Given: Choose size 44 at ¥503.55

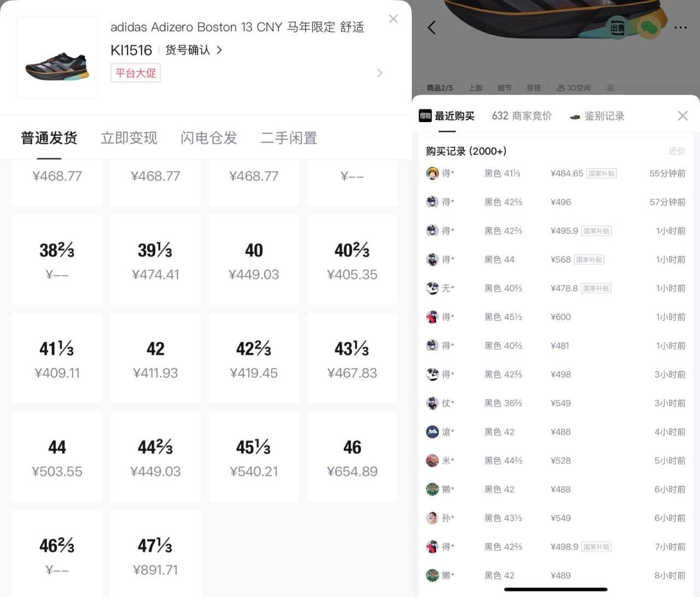Looking at the screenshot, I should pyautogui.click(x=57, y=457).
